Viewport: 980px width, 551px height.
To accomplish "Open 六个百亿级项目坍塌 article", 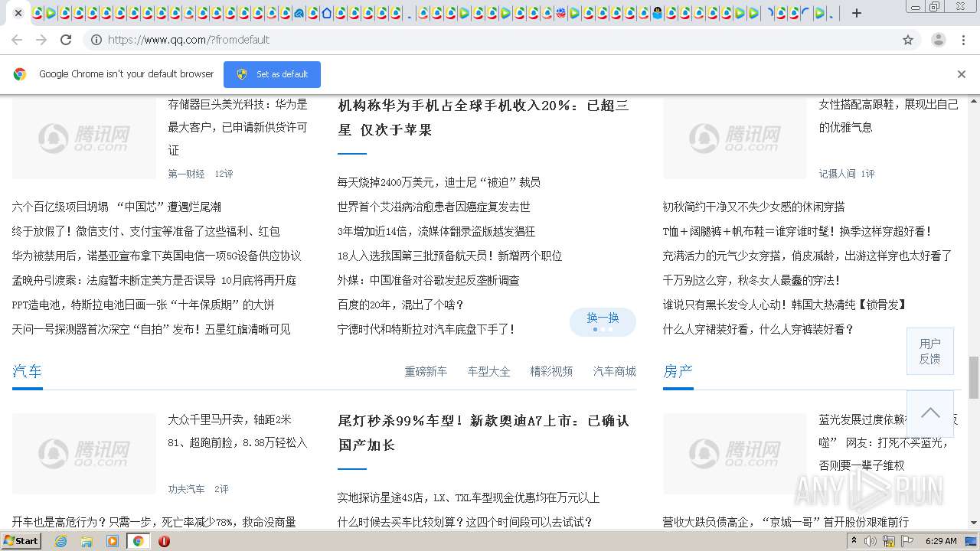I will click(116, 207).
